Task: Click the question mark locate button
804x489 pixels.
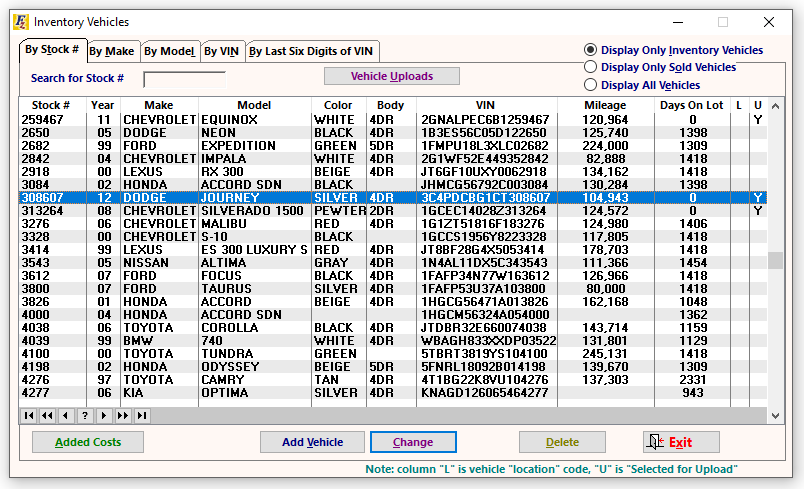Action: pyautogui.click(x=85, y=416)
